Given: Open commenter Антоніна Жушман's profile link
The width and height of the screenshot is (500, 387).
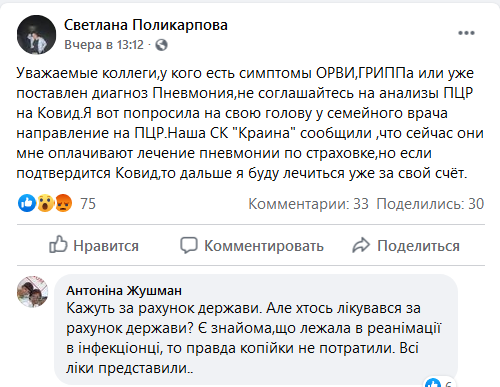Looking at the screenshot, I should coord(124,291).
